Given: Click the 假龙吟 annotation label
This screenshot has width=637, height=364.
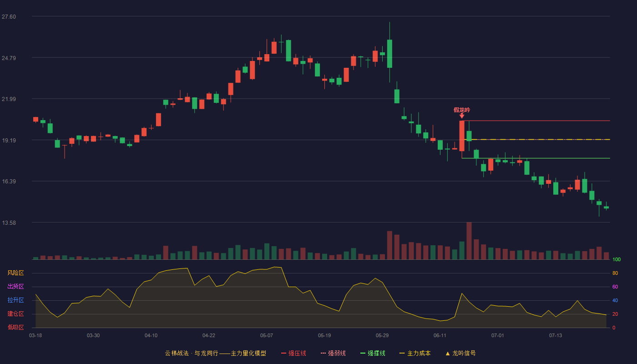Looking at the screenshot, I should pyautogui.click(x=462, y=110).
